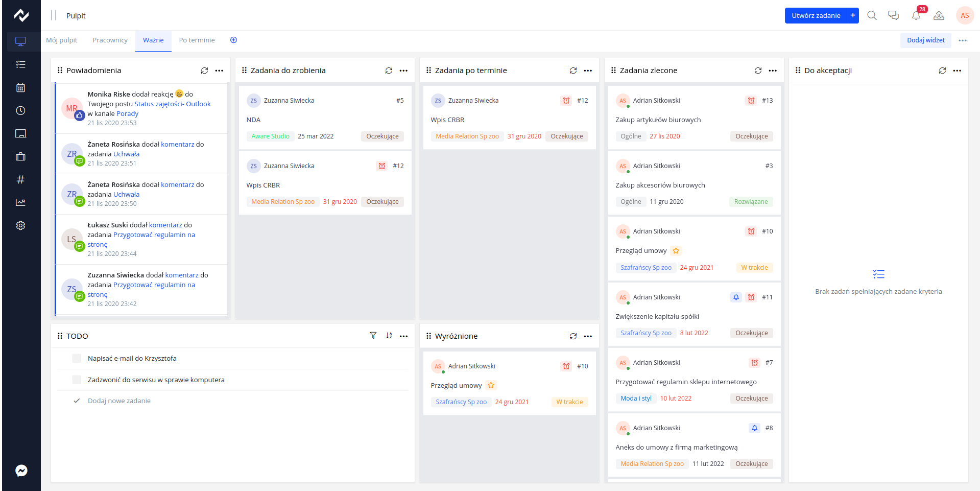
Task: Open the Status zajętości- Outlook post link
Action: click(x=173, y=104)
